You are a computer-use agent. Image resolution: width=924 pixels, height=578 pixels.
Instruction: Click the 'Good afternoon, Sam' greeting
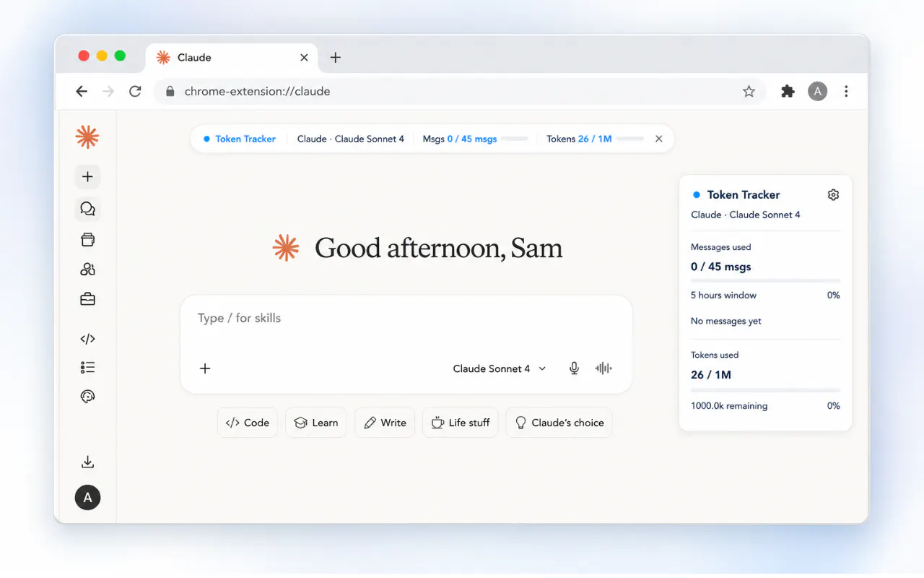coord(439,249)
